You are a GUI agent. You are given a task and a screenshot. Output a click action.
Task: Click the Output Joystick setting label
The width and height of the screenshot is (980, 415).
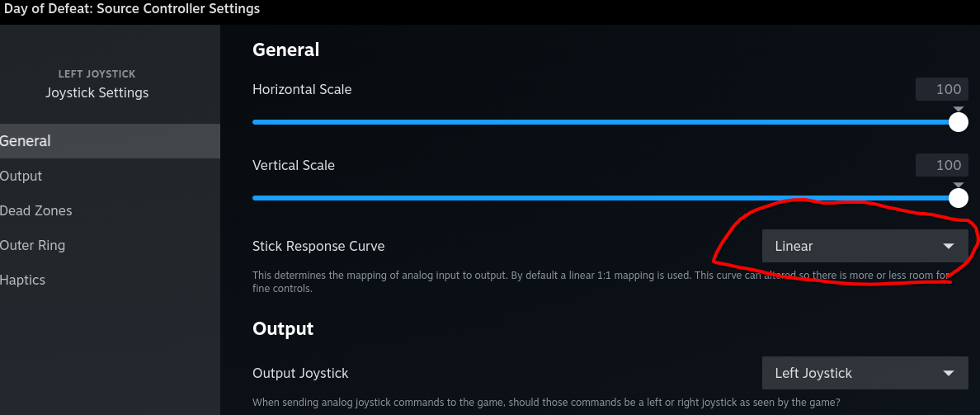click(300, 373)
